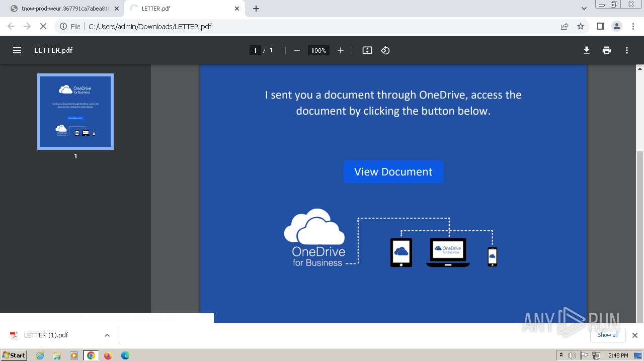Launch Firefox from the taskbar
The height and width of the screenshot is (362, 644).
[x=108, y=355]
